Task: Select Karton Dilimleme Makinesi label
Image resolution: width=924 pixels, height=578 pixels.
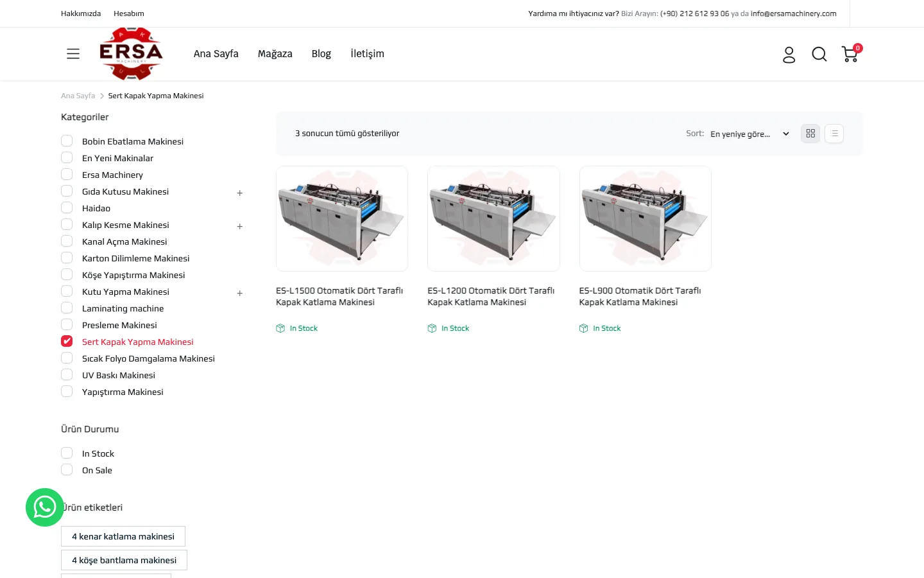Action: pyautogui.click(x=136, y=258)
